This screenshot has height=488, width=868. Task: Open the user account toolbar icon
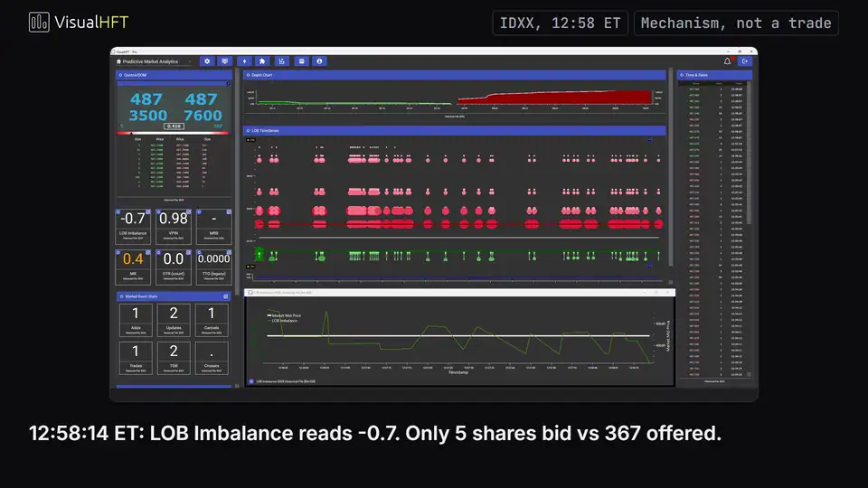click(x=319, y=61)
